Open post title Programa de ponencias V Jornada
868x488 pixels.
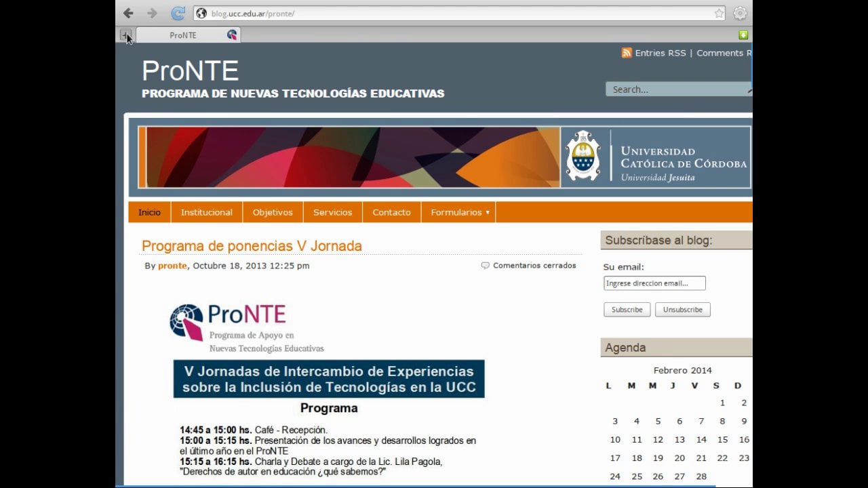point(252,246)
